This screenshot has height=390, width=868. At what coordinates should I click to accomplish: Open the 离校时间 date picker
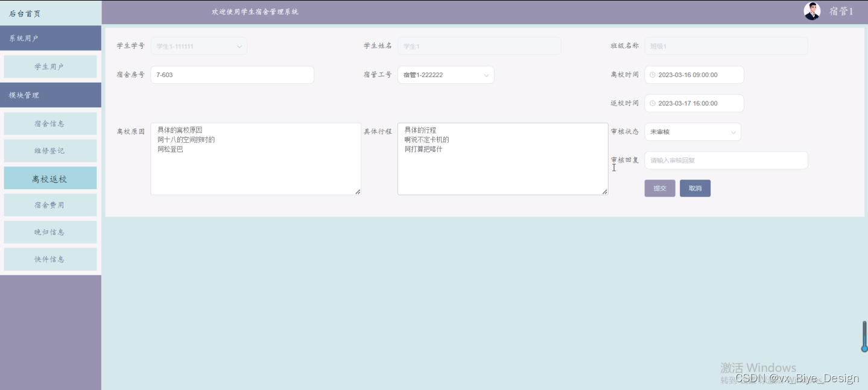[x=694, y=75]
